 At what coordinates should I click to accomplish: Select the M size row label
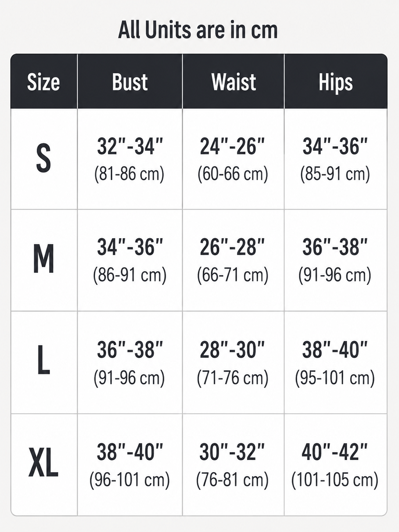click(44, 259)
